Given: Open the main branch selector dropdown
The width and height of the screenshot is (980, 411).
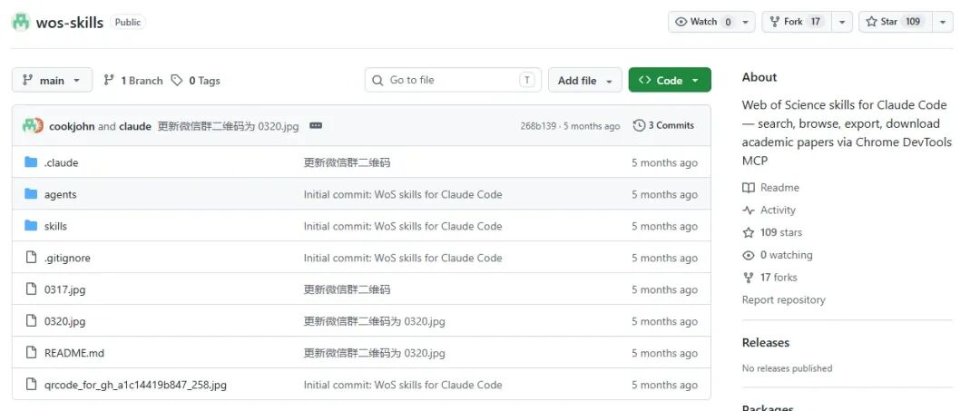Looking at the screenshot, I should (52, 80).
